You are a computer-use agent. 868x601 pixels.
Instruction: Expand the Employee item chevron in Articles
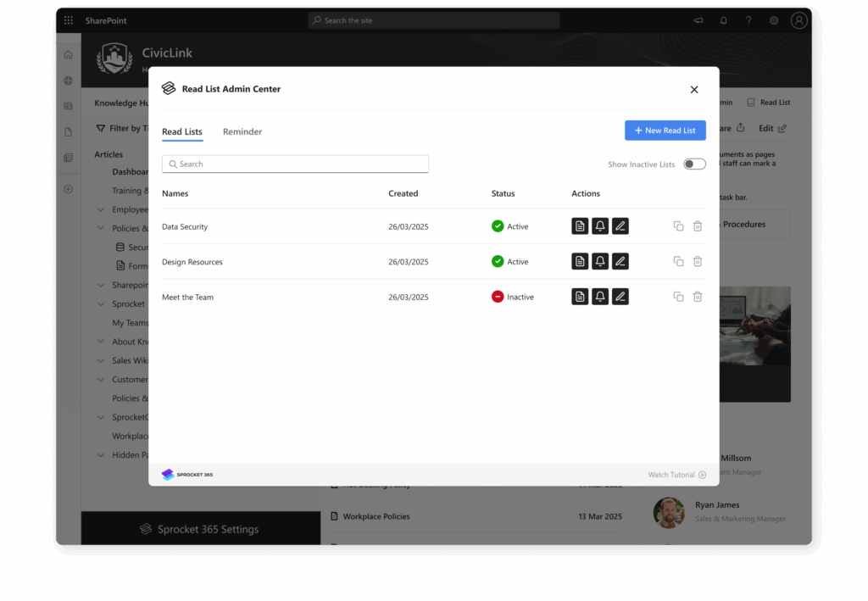[x=101, y=209]
